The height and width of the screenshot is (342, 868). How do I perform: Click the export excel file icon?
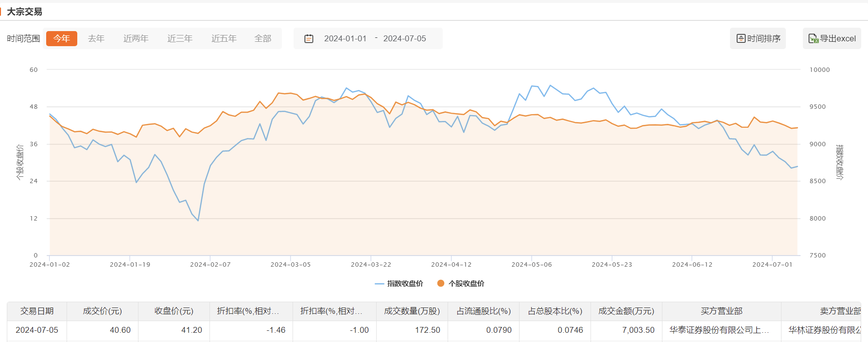(813, 38)
